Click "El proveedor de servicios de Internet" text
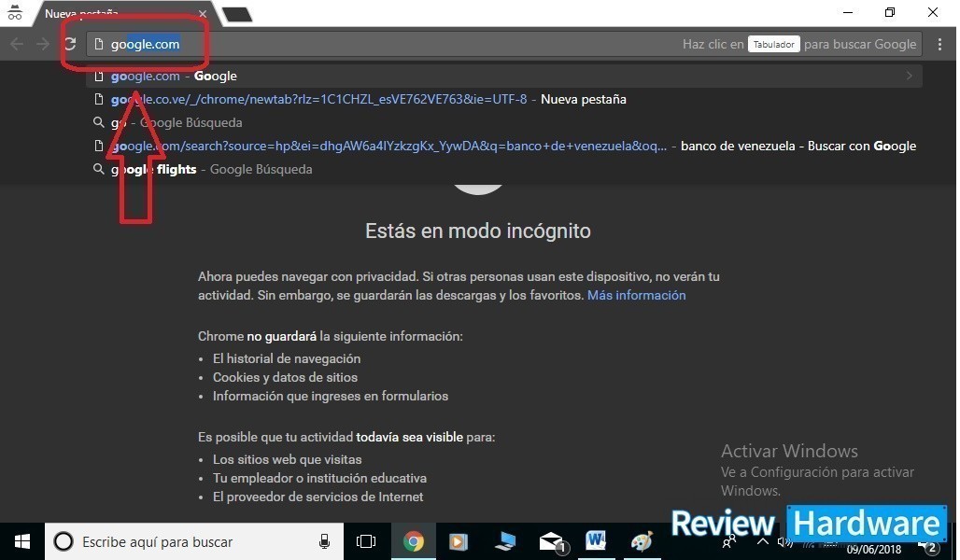 (318, 497)
